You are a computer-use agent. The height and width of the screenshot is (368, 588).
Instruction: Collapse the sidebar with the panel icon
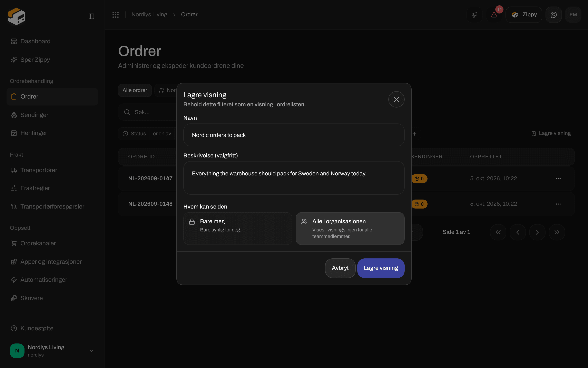click(x=91, y=16)
